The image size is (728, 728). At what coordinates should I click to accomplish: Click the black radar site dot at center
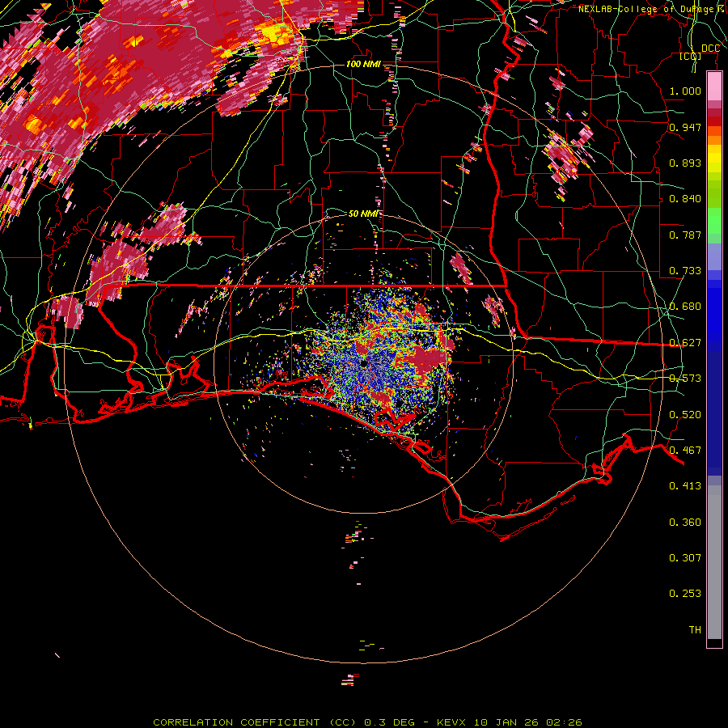(x=363, y=363)
